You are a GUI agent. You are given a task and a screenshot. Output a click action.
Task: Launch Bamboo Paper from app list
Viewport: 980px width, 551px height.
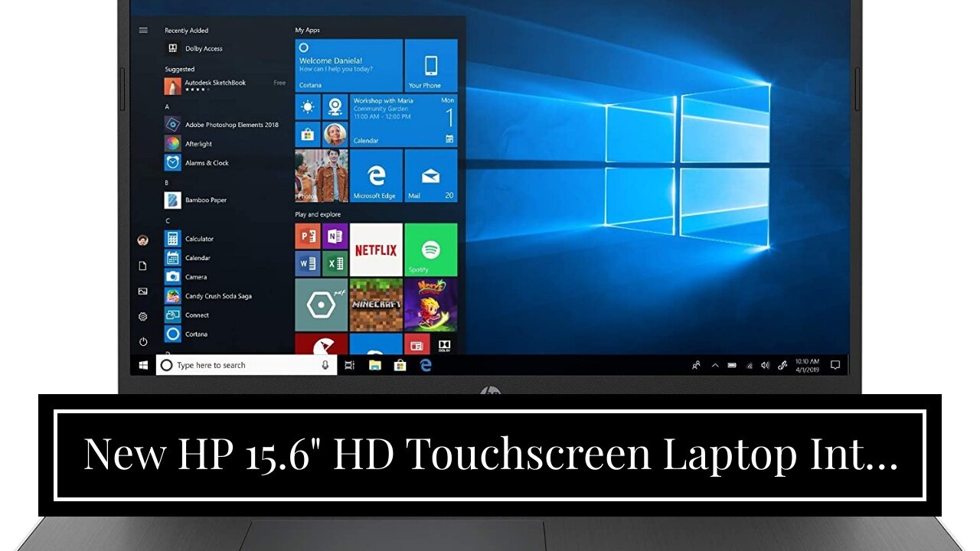(197, 200)
